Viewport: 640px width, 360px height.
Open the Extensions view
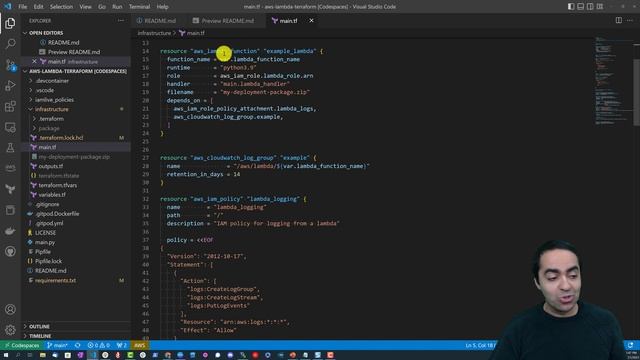coord(10,107)
